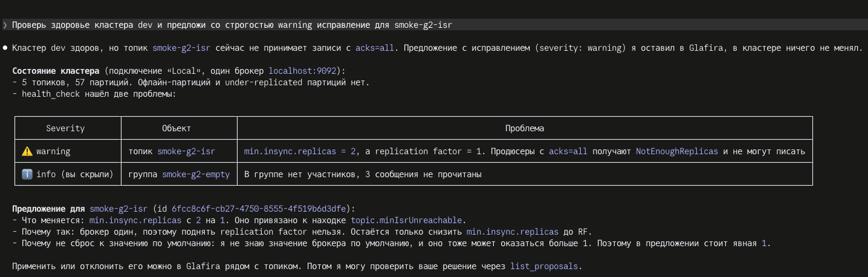Viewport: 868px width, 277px height.
Task: Click the 'info (вы скрыли)' cell text
Action: click(75, 174)
